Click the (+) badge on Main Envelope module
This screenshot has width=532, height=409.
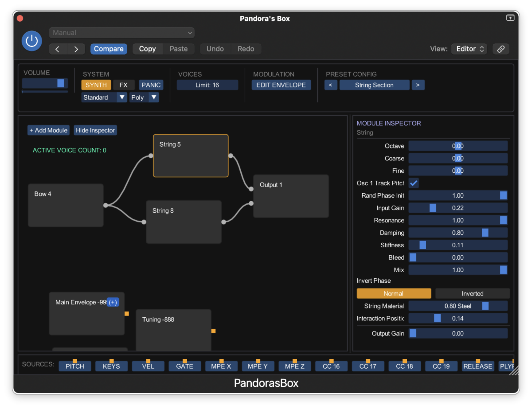pos(113,302)
